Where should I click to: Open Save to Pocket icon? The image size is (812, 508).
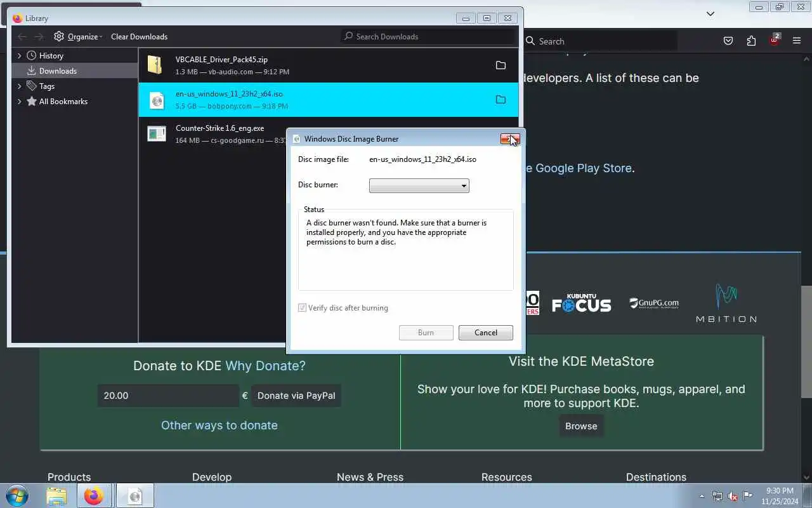(x=728, y=41)
